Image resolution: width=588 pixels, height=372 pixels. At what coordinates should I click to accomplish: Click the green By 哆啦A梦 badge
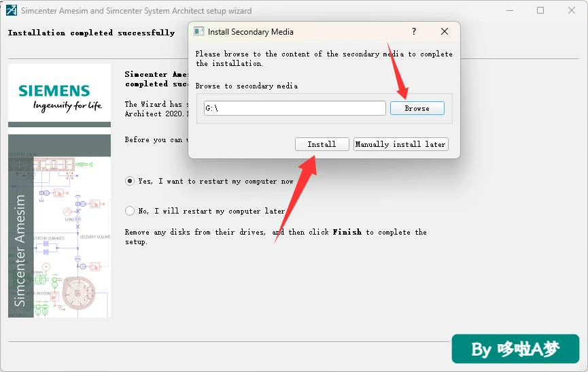[515, 349]
